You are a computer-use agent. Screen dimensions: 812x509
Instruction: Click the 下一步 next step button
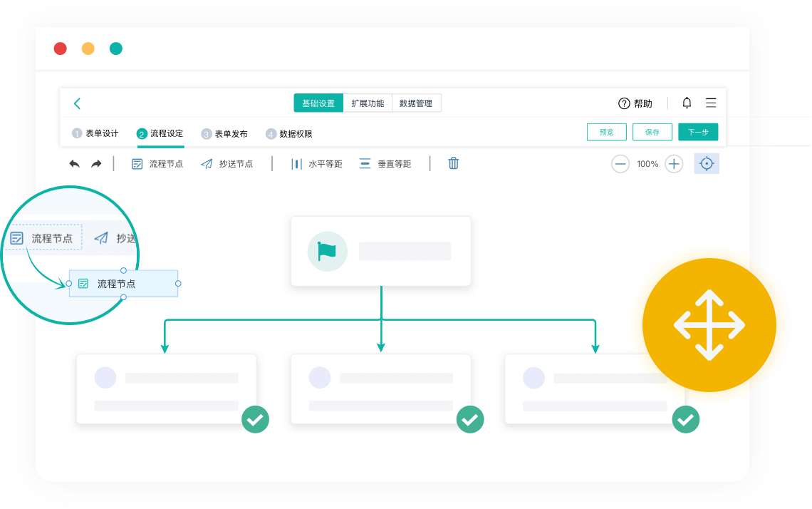click(698, 132)
